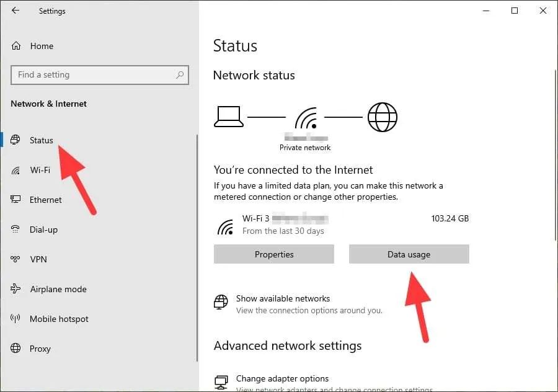This screenshot has width=558, height=392.
Task: Click the Data usage button
Action: coord(409,254)
